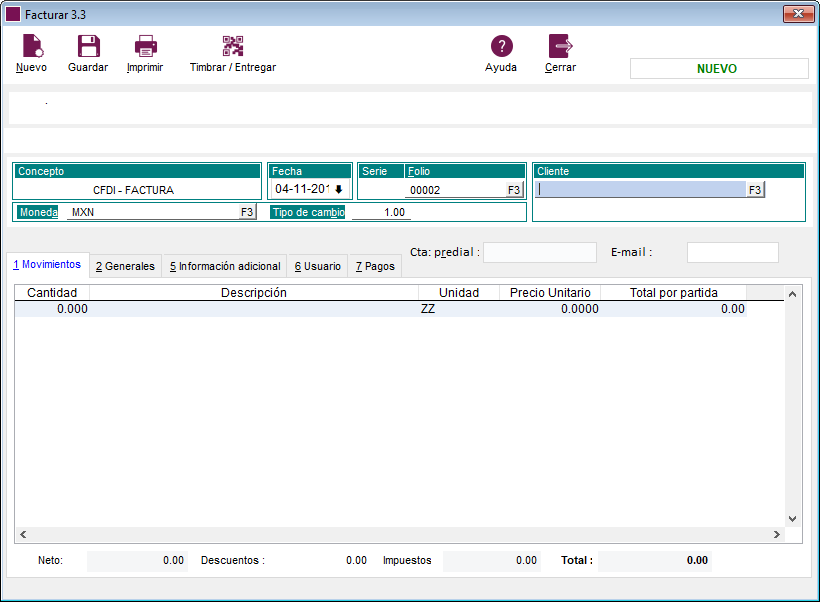Click the Descripción column header
Screen dimensions: 820x602
click(254, 293)
